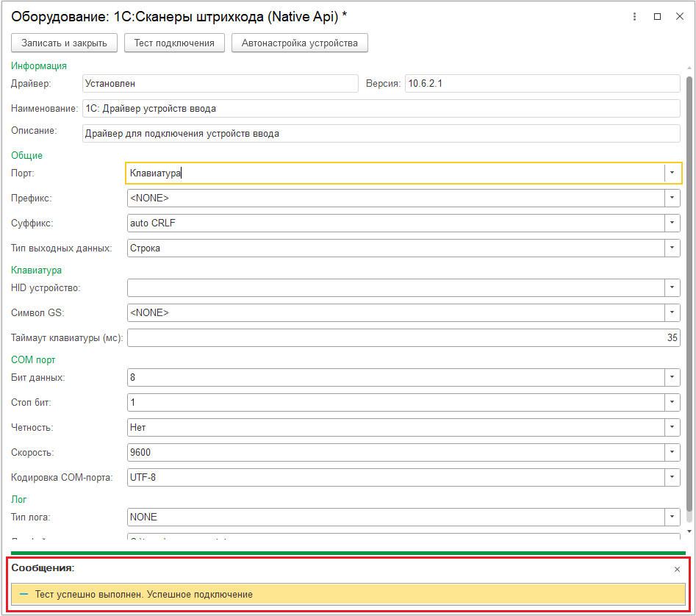Click the Клавиатура section header
The image size is (696, 616).
tap(37, 270)
